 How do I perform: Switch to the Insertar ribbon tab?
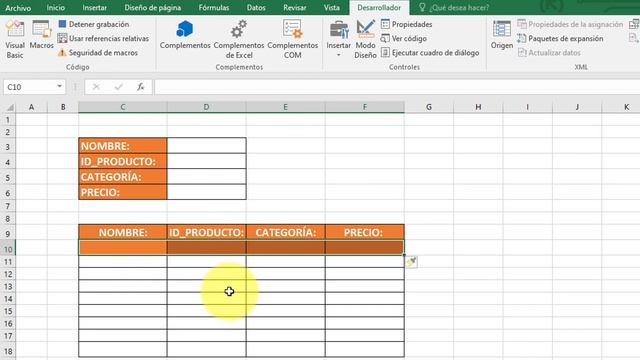(94, 8)
